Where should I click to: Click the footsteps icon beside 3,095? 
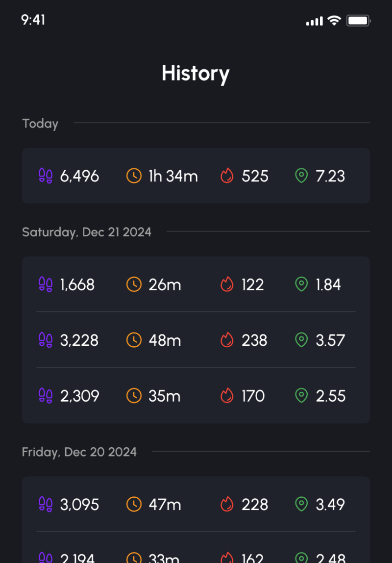46,504
